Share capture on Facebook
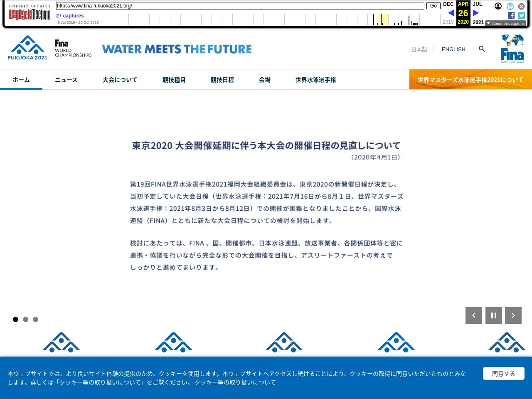The height and width of the screenshot is (399, 532). pyautogui.click(x=511, y=15)
